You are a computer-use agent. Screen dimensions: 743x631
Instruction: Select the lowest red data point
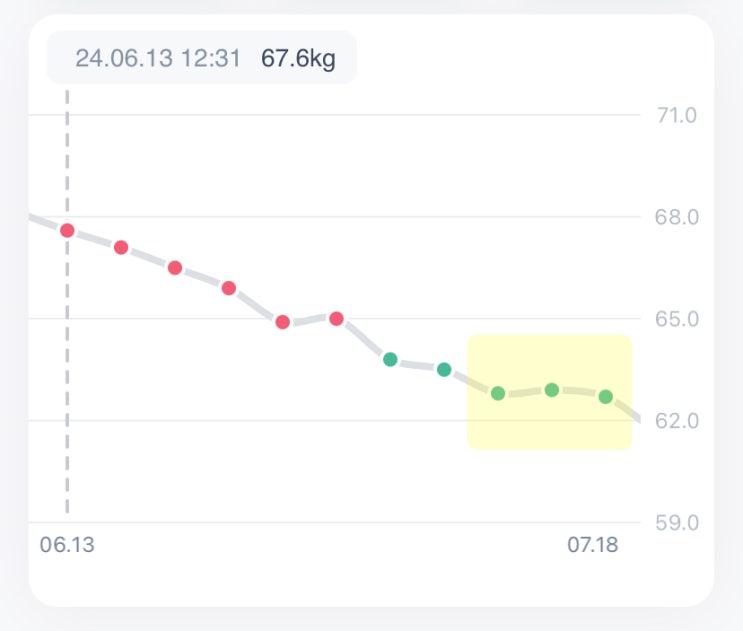pos(283,322)
